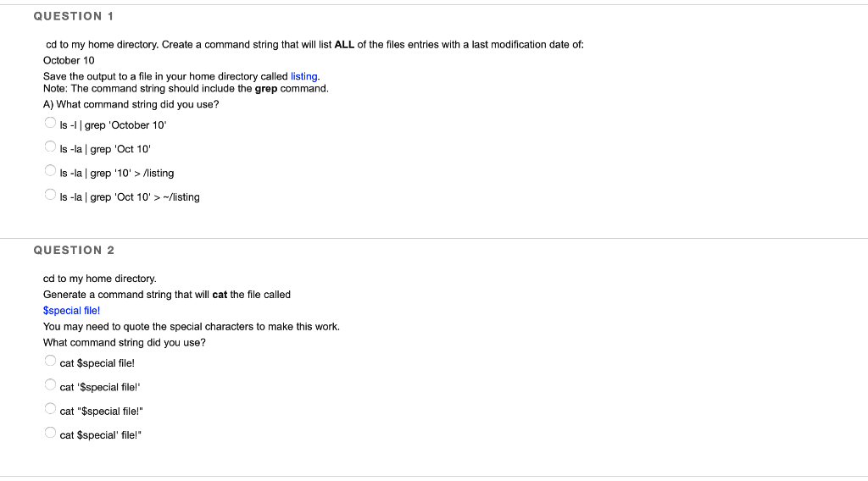Click the 'You may need to quote' sentence
This screenshot has height=481, width=868.
(x=192, y=327)
